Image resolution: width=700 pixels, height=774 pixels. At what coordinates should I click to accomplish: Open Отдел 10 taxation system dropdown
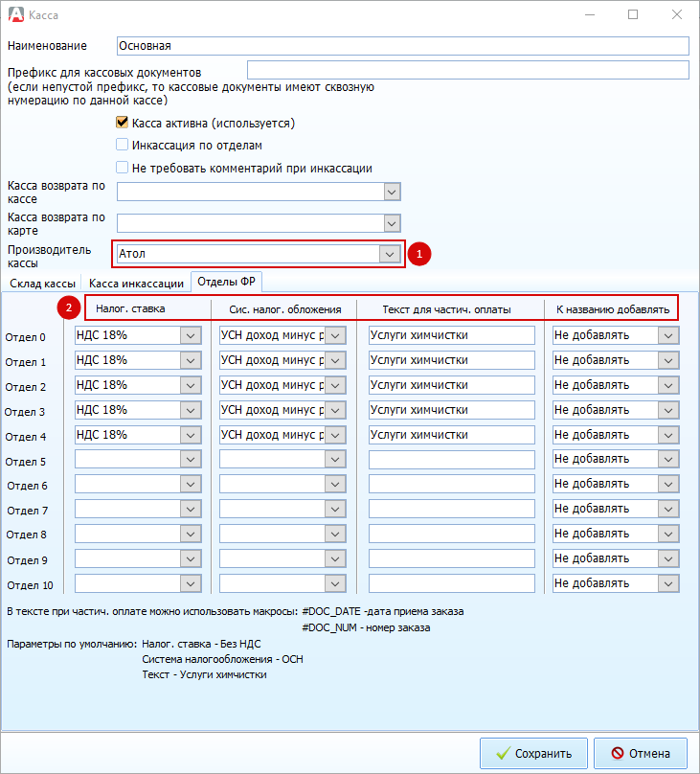[335, 583]
